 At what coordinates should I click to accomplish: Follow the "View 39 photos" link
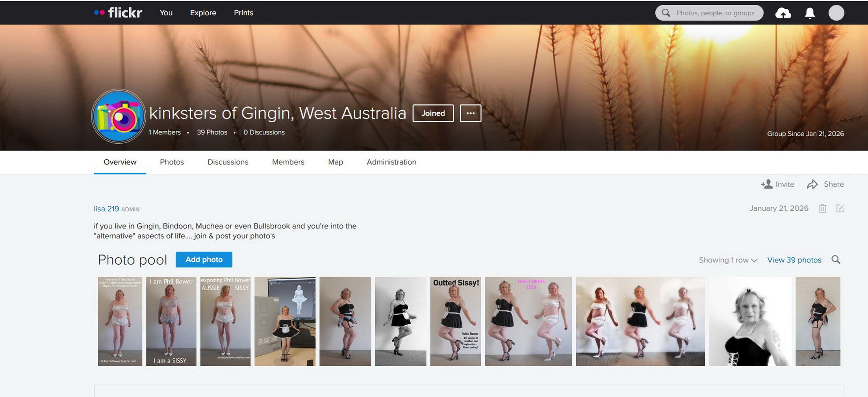[794, 260]
